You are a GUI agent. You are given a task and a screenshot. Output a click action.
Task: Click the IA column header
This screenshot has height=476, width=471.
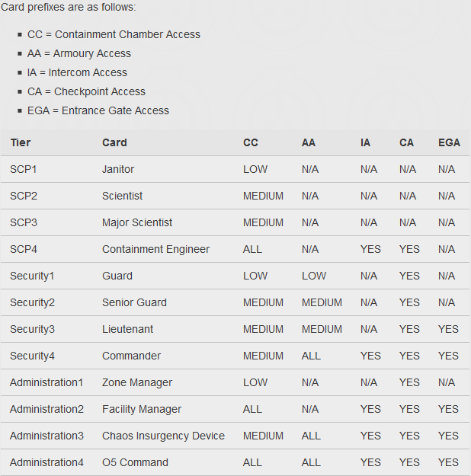pos(366,142)
